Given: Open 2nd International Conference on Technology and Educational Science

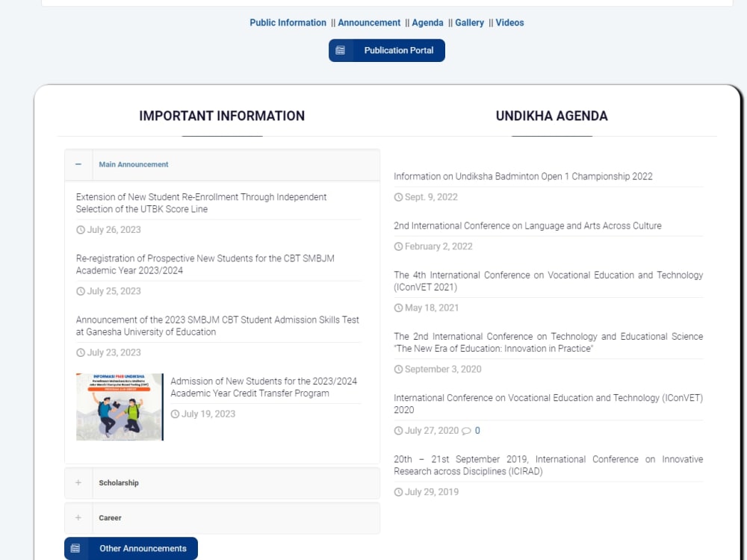Looking at the screenshot, I should 548,343.
